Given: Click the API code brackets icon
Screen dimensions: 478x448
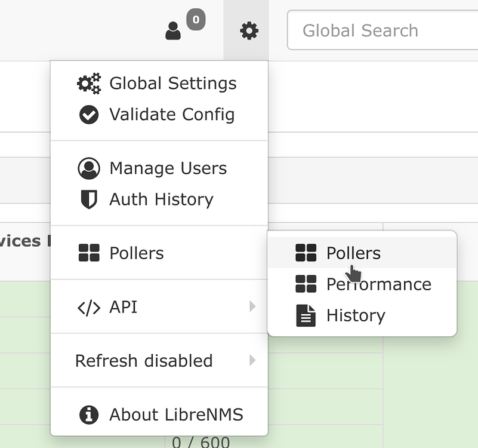Looking at the screenshot, I should (89, 307).
